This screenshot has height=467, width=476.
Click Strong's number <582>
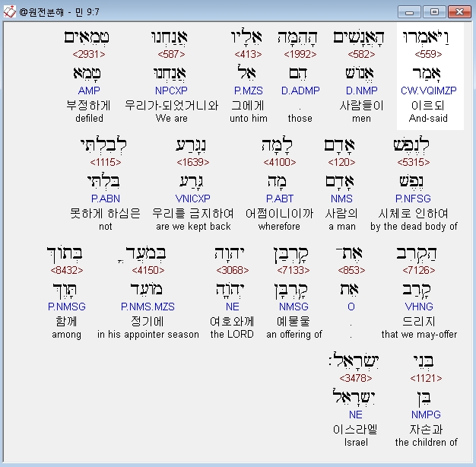(x=361, y=54)
